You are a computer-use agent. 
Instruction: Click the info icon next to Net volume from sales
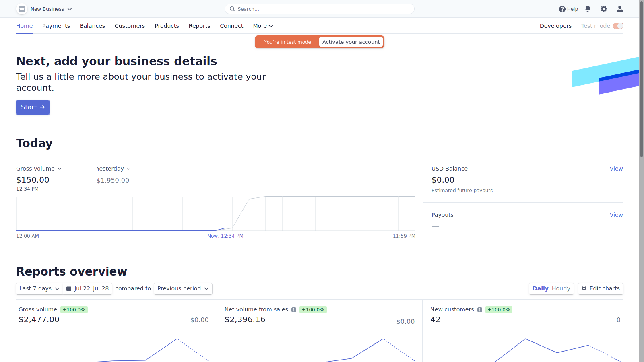(x=294, y=309)
